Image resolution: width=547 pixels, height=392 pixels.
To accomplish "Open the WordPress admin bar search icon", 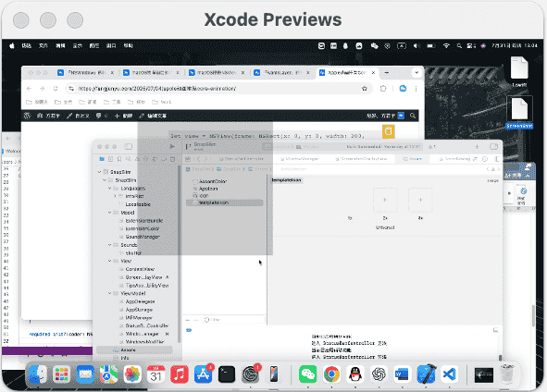I will pos(413,116).
